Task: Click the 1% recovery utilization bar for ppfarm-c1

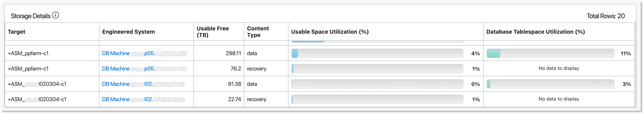Action: click(x=377, y=68)
